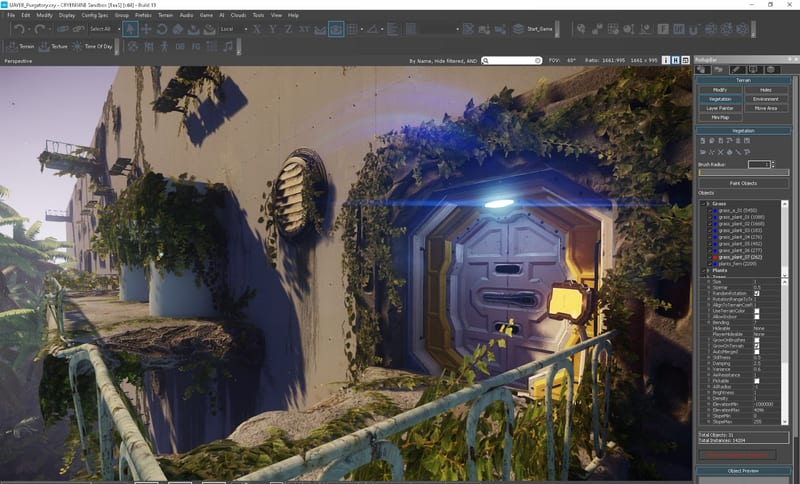Toggle the RandomRotation checkbox
Viewport: 800px width, 484px height.
(x=757, y=293)
